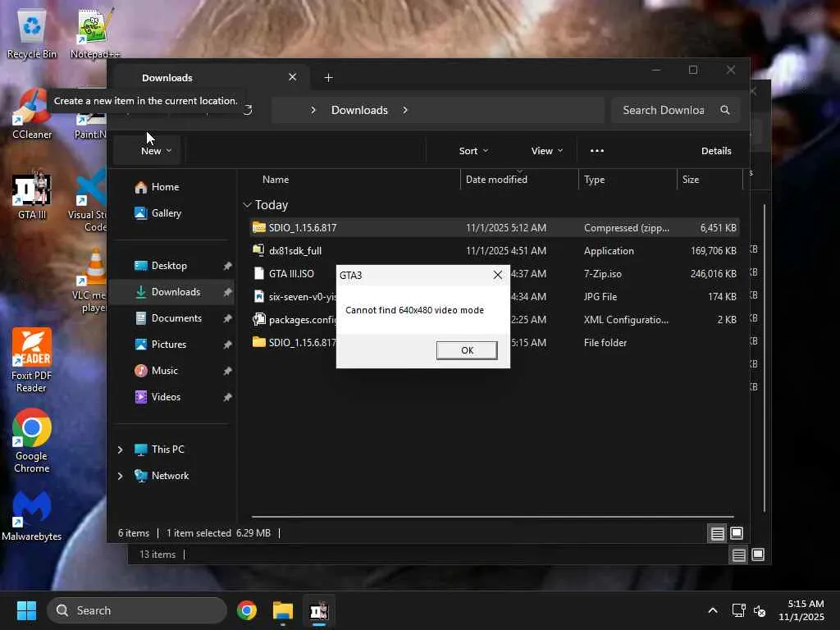Open the Notepad++ desktop icon
The image size is (840, 630).
95,33
